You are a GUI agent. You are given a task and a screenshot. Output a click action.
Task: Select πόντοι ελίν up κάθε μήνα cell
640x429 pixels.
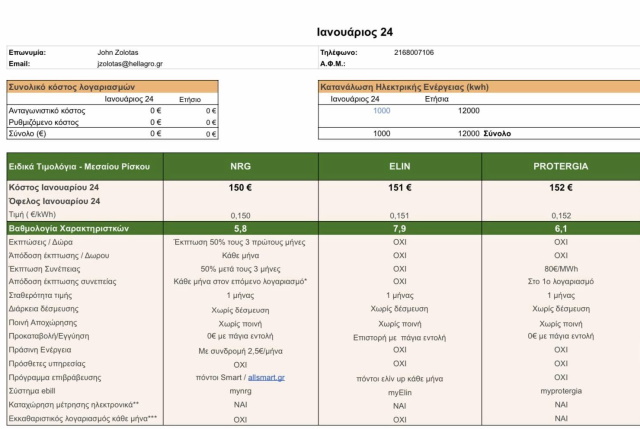(x=400, y=379)
